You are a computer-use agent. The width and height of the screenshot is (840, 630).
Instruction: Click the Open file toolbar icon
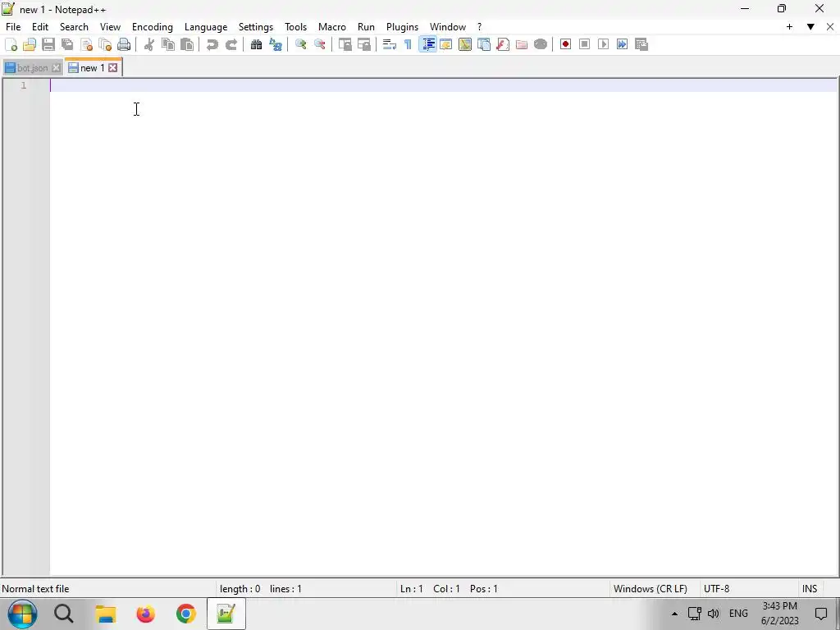tap(30, 44)
